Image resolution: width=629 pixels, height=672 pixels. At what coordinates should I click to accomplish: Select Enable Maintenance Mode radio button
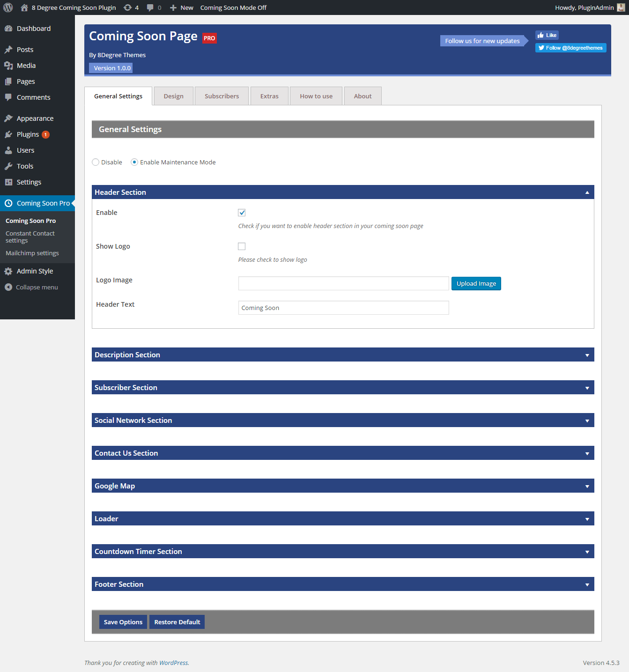134,162
